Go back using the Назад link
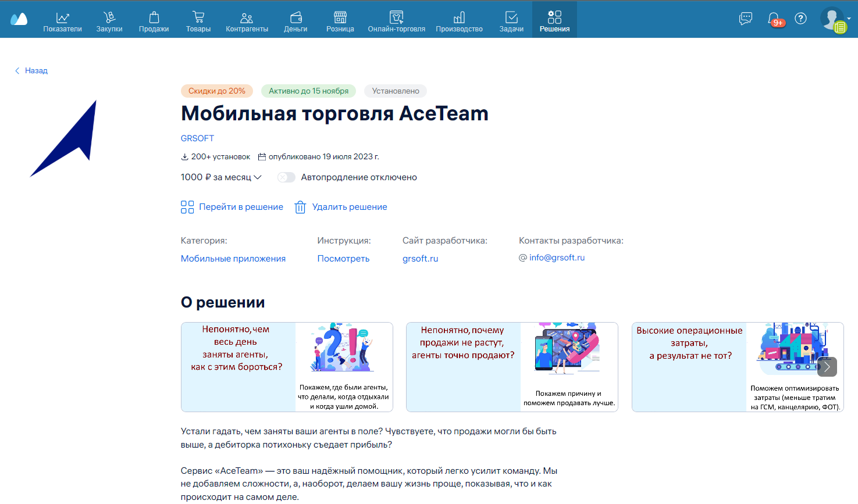 31,70
